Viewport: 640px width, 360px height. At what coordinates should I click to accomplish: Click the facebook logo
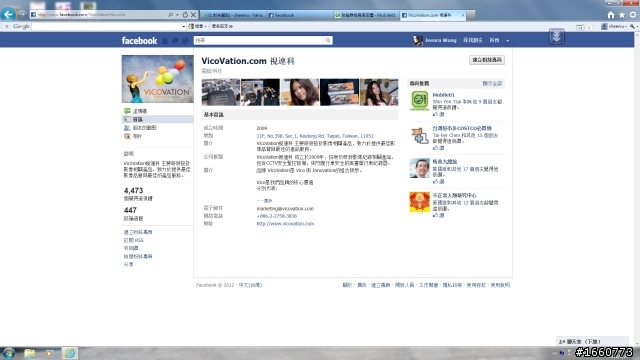click(x=139, y=40)
